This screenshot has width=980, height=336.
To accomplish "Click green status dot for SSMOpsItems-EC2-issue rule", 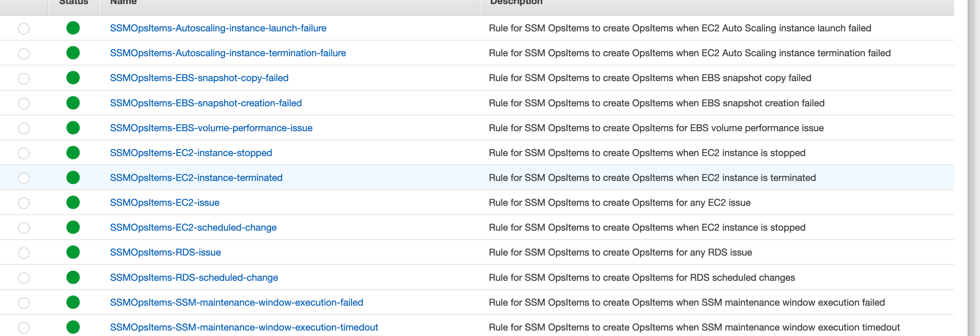I will (73, 202).
